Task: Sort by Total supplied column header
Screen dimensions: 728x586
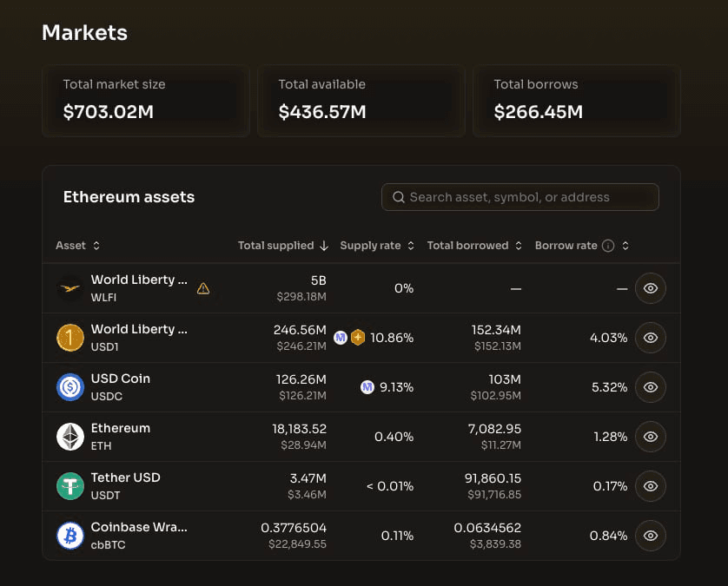Action: [x=283, y=246]
